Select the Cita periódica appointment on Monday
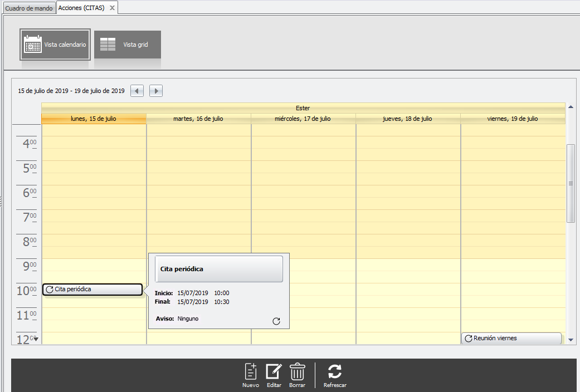580x392 pixels. point(92,289)
